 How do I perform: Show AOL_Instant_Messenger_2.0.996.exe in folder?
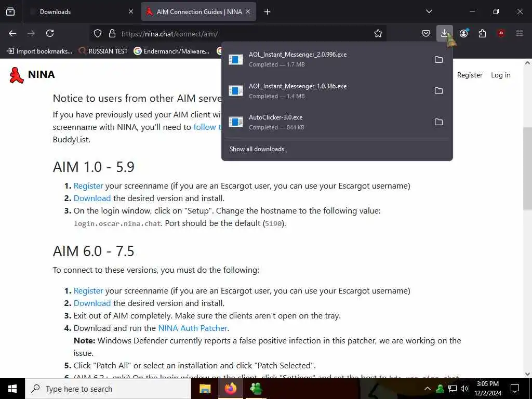point(438,59)
